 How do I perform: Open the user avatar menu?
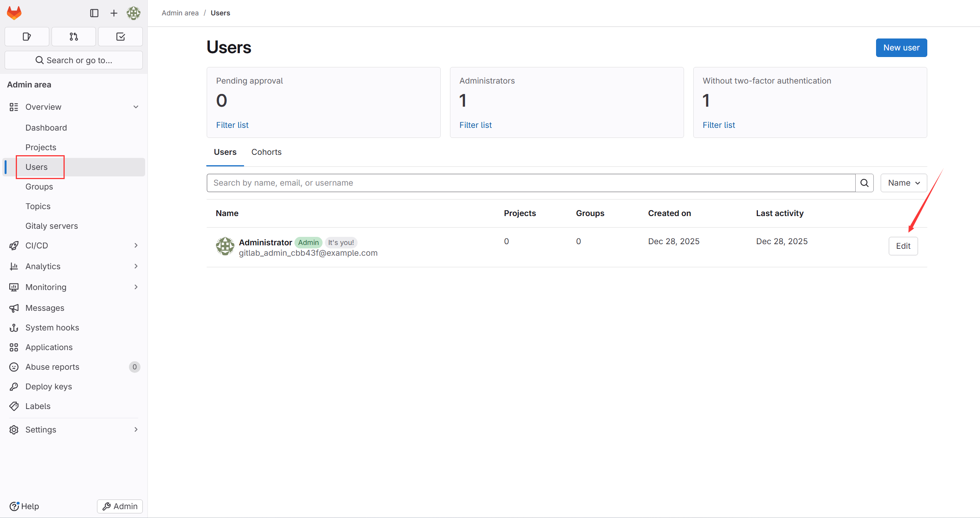[134, 13]
